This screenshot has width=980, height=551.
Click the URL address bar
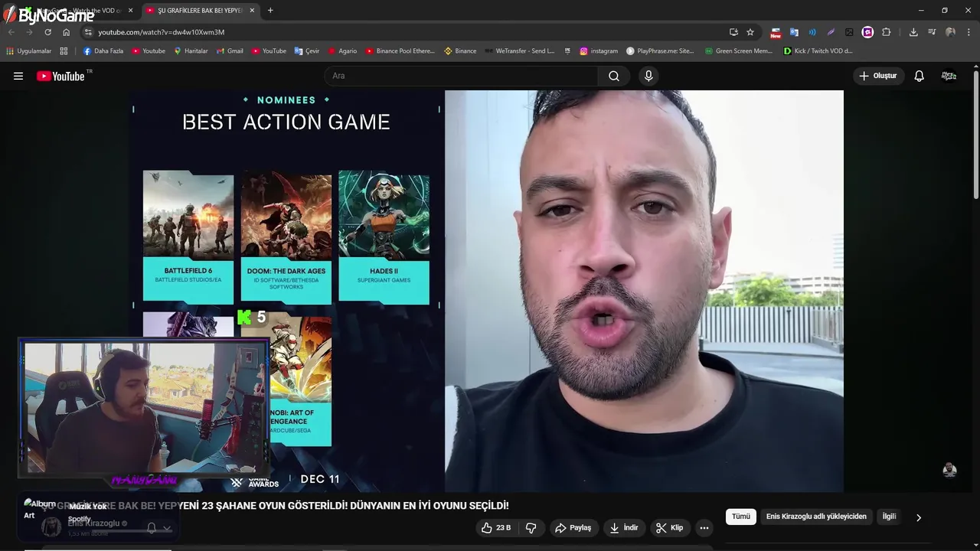(x=406, y=32)
